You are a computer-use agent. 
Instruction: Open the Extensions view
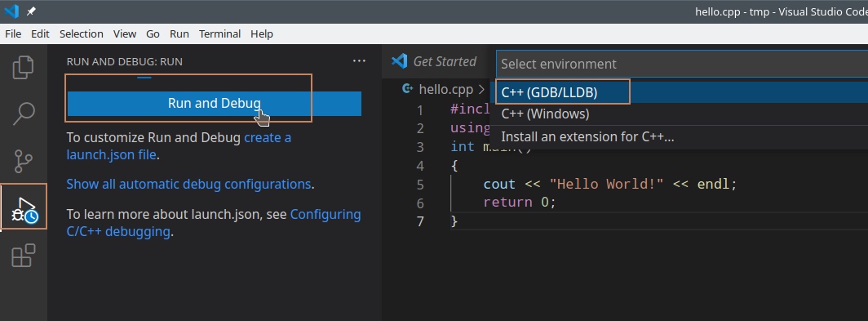click(23, 256)
